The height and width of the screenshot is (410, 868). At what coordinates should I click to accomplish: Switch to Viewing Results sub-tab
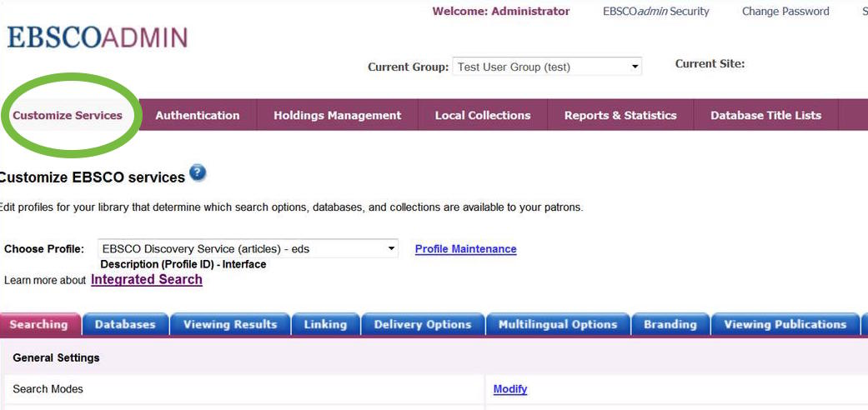(230, 324)
